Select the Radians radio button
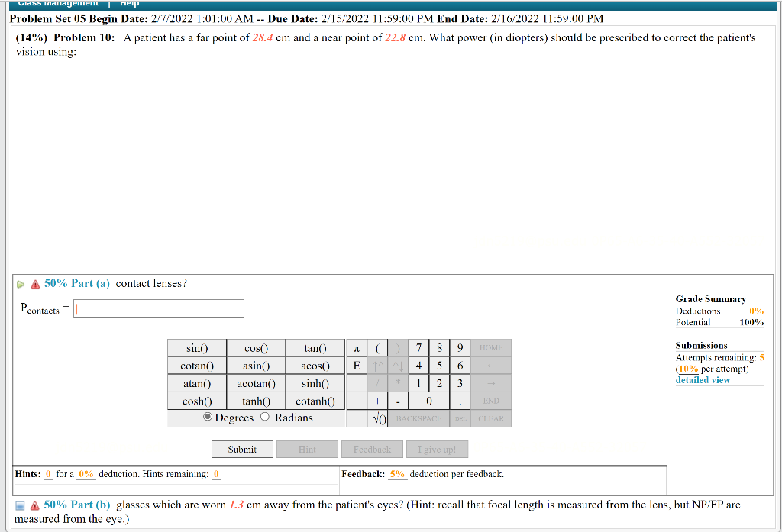 tap(264, 418)
